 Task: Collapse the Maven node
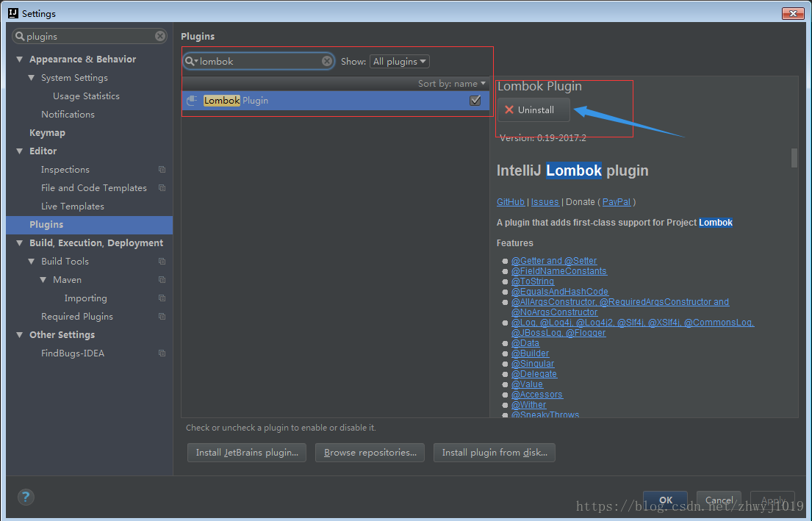point(43,280)
